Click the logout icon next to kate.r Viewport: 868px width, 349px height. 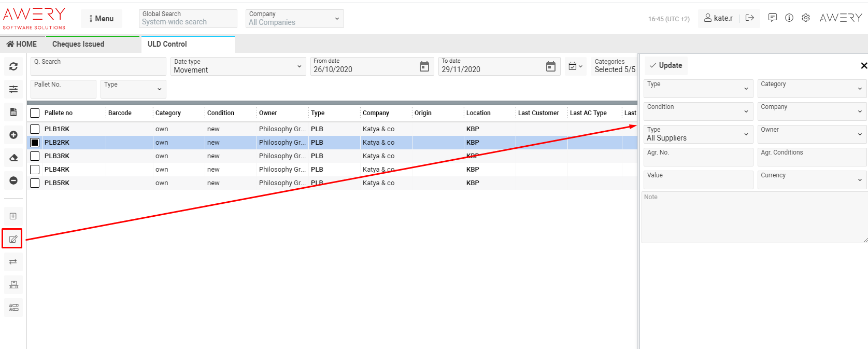(x=749, y=18)
